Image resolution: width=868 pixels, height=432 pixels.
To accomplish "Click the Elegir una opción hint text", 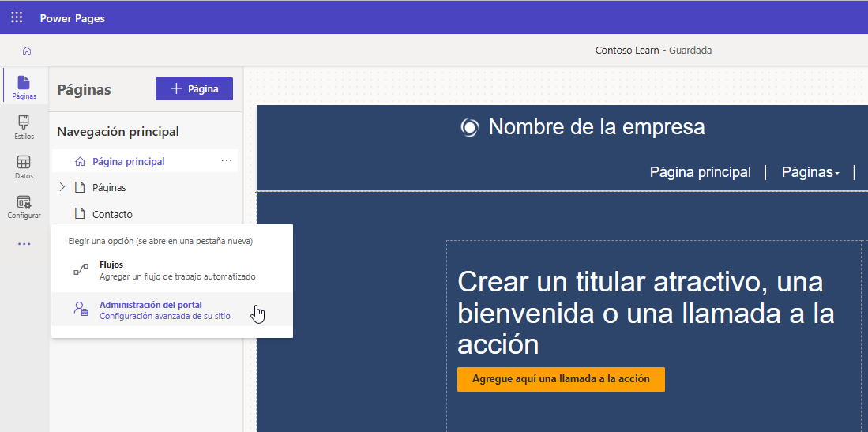I will pos(160,242).
